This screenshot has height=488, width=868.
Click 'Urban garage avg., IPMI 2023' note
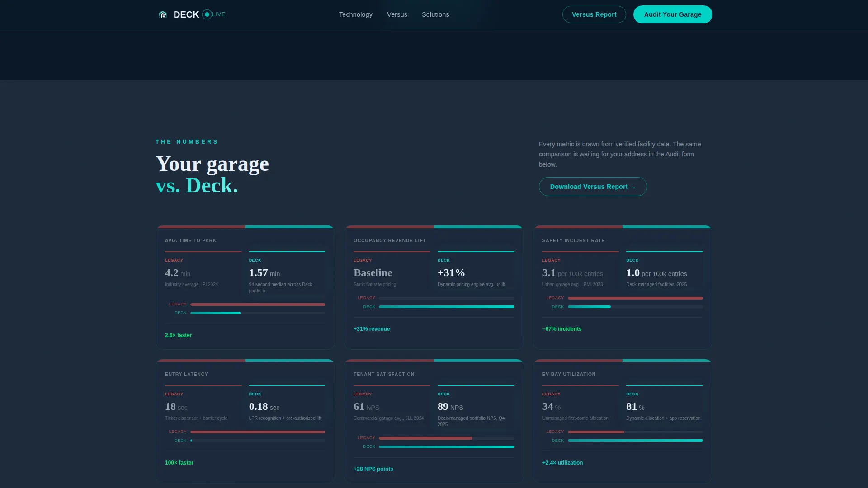click(x=572, y=285)
